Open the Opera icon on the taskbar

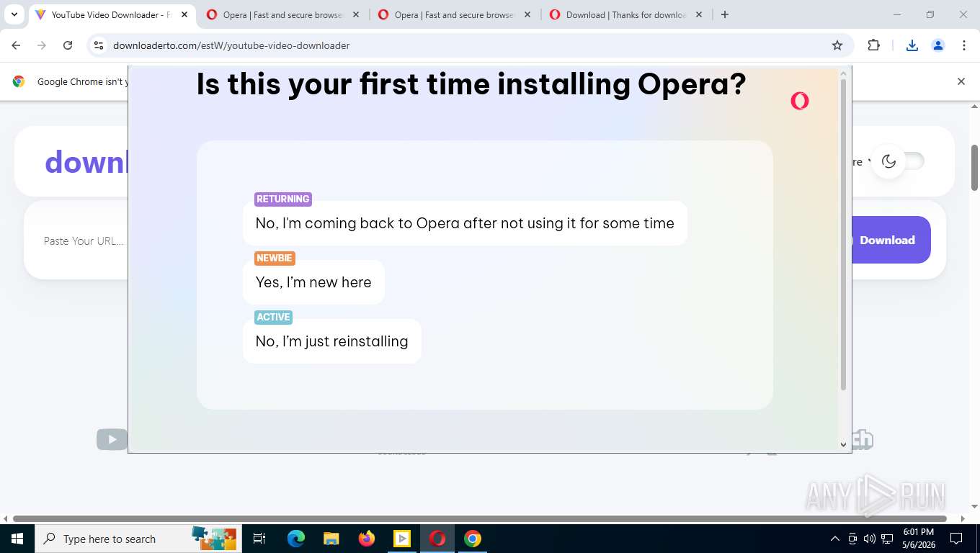point(437,539)
